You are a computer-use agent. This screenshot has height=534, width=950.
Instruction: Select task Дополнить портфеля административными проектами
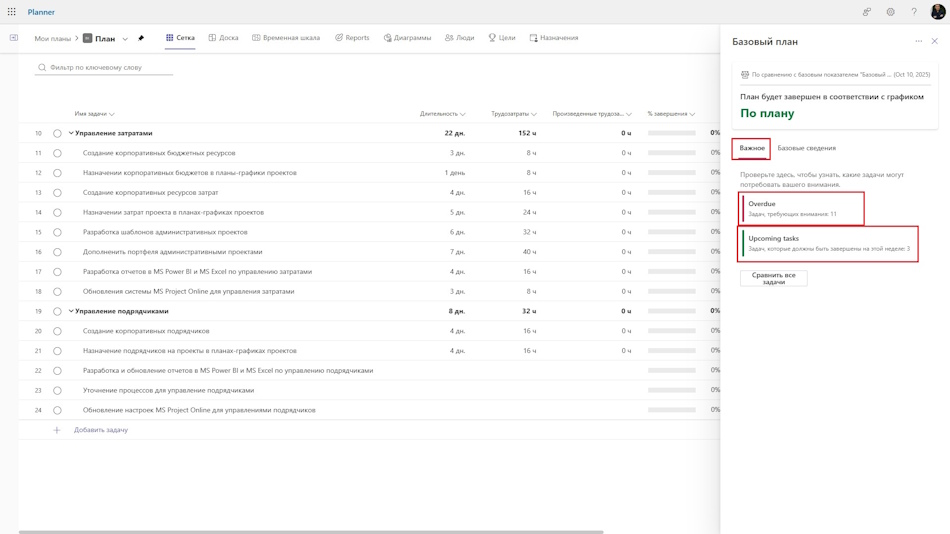(173, 252)
